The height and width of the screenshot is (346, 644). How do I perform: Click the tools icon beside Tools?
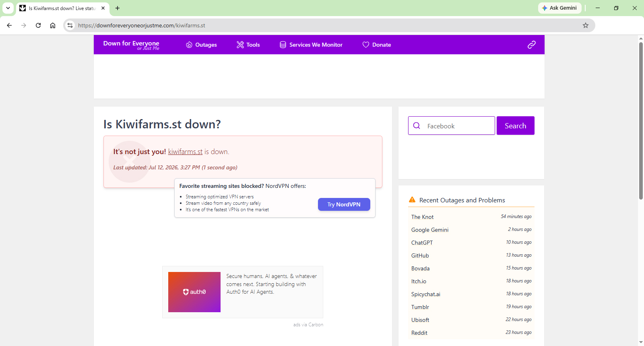point(240,45)
